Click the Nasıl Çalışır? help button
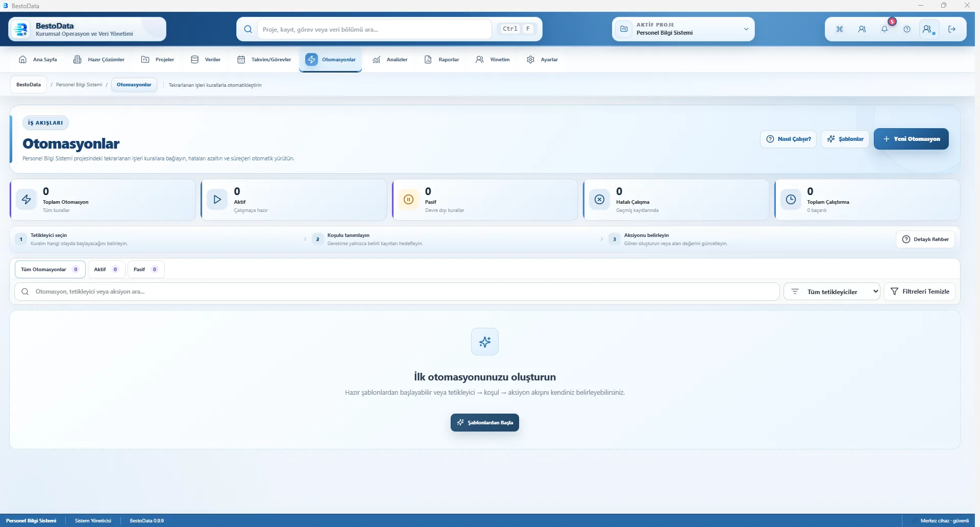The image size is (980, 527). [789, 139]
